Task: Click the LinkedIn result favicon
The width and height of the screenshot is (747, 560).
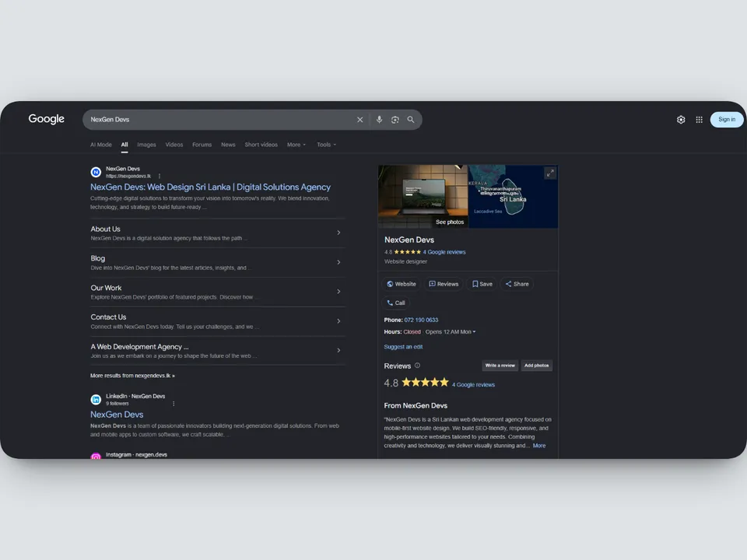Action: [x=96, y=400]
